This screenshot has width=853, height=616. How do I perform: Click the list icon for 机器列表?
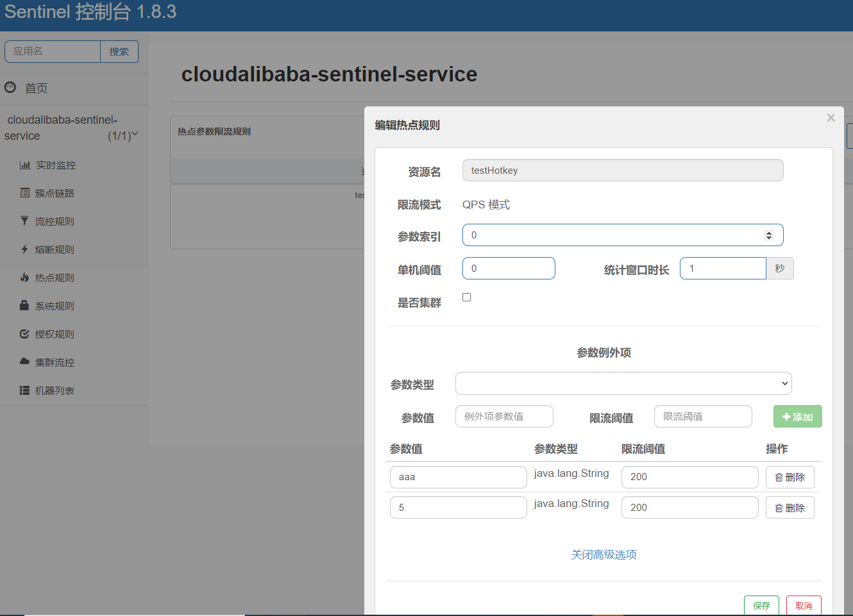point(24,390)
